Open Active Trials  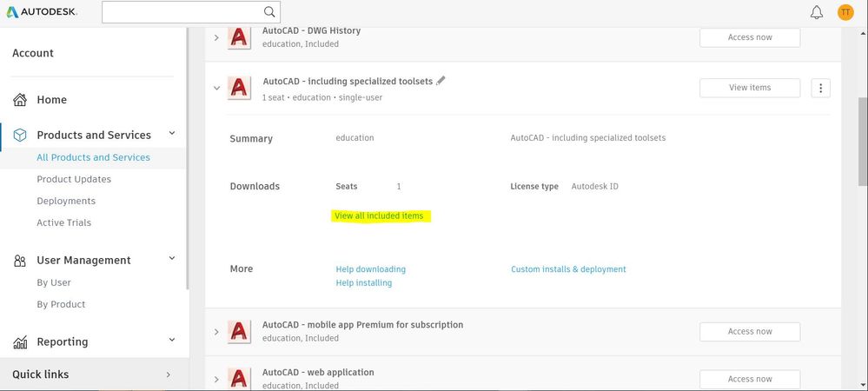63,222
